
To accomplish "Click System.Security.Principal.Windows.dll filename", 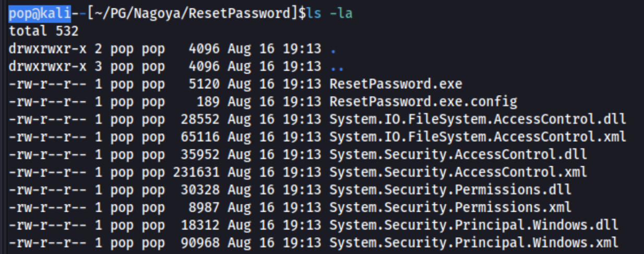I will 474,225.
